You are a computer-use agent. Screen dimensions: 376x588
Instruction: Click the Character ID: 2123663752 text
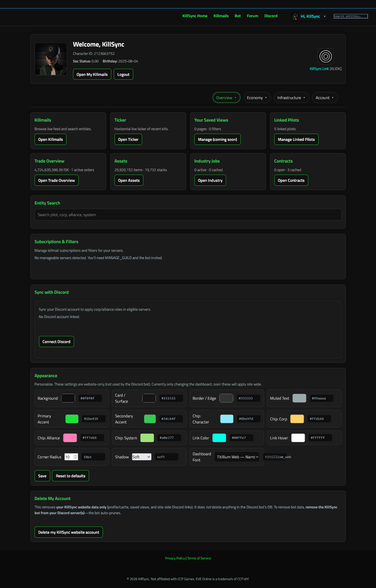point(94,54)
